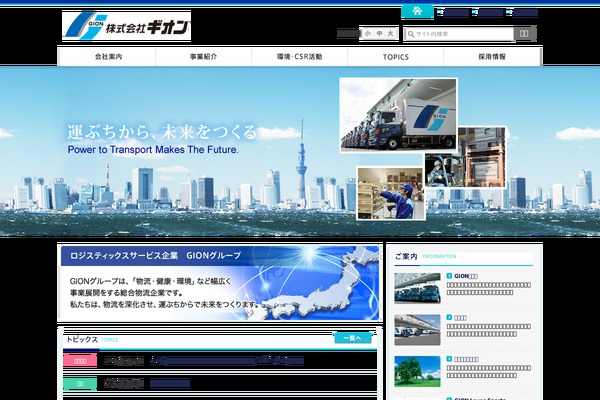Open the second topic headline link
600x400 pixels.
tap(170, 383)
